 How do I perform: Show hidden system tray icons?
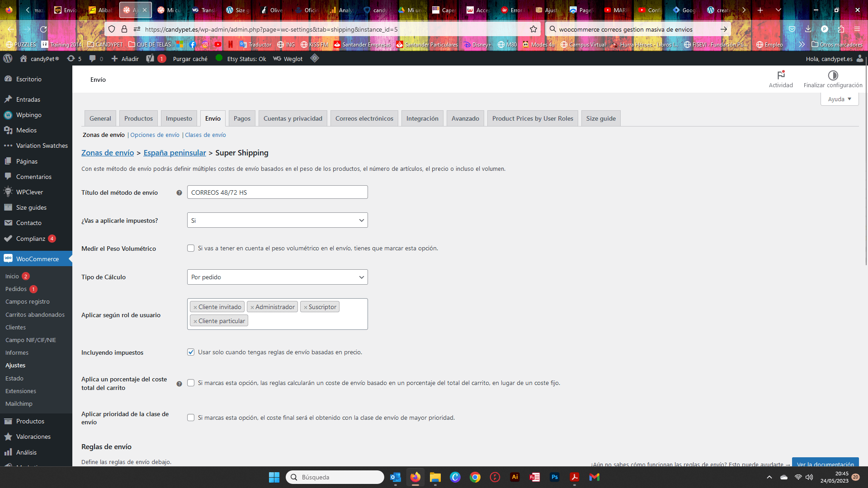pyautogui.click(x=769, y=477)
